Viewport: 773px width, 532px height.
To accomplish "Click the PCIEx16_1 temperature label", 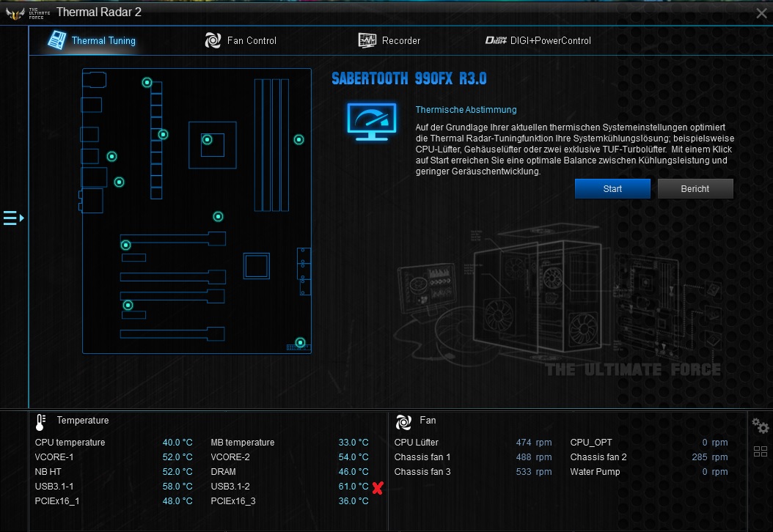I will point(57,501).
